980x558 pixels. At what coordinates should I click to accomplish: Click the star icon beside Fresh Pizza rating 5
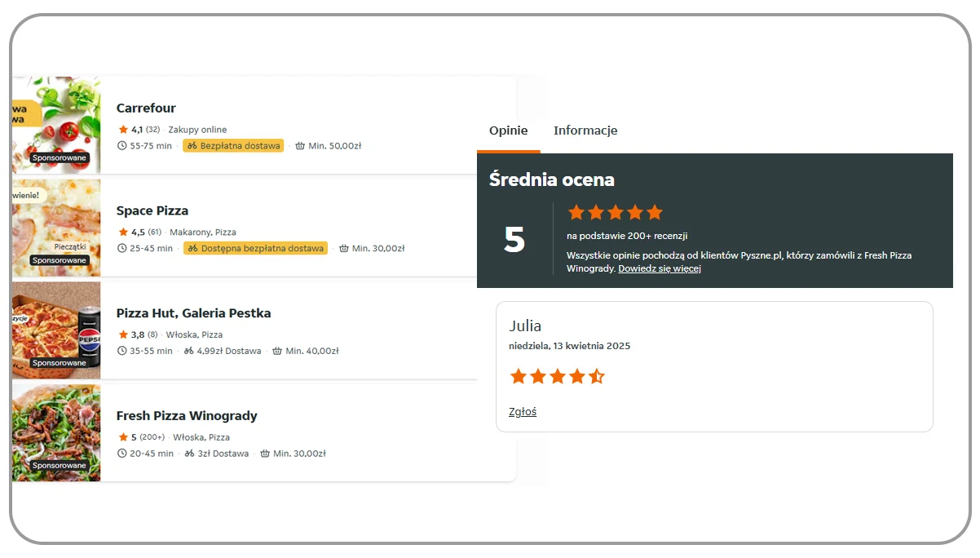[124, 437]
